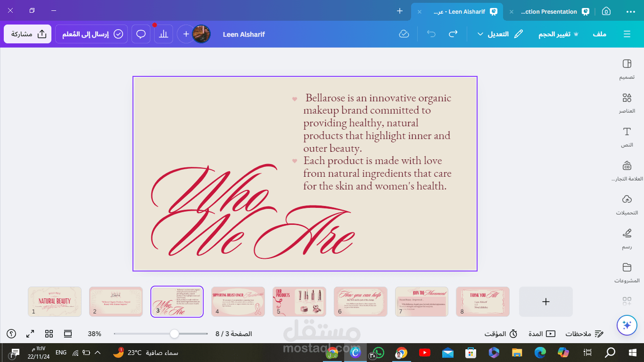Viewport: 644px width, 362px height.
Task: Open Windows Start menu
Action: pyautogui.click(x=633, y=352)
